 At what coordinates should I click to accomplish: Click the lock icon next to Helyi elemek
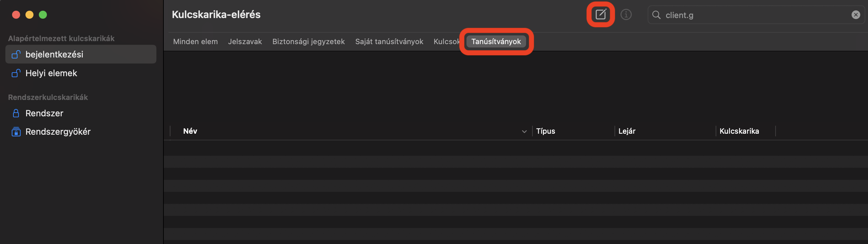pyautogui.click(x=15, y=73)
